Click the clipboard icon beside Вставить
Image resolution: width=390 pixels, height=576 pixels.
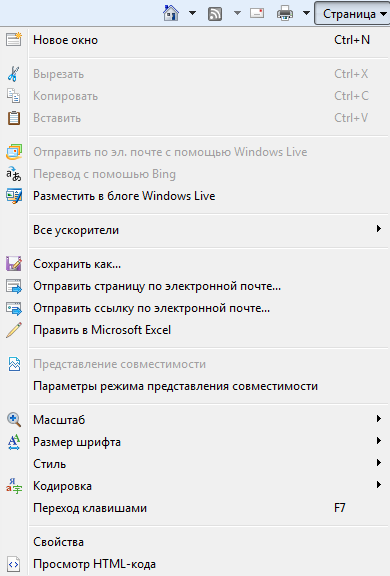14,118
